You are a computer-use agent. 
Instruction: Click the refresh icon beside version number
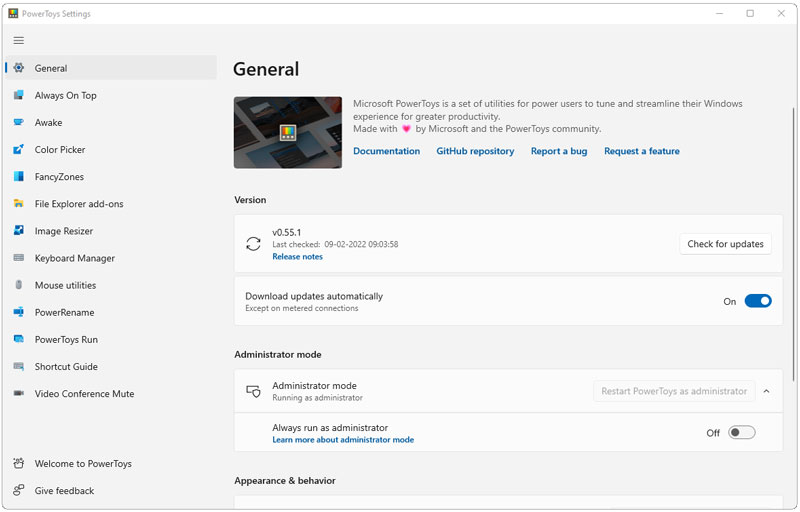253,244
